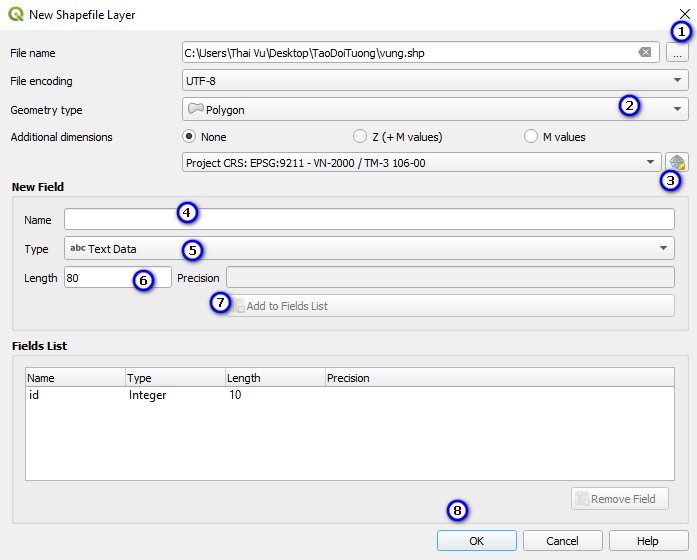Click the disabled Precision input field
697x560 pixels.
point(450,278)
